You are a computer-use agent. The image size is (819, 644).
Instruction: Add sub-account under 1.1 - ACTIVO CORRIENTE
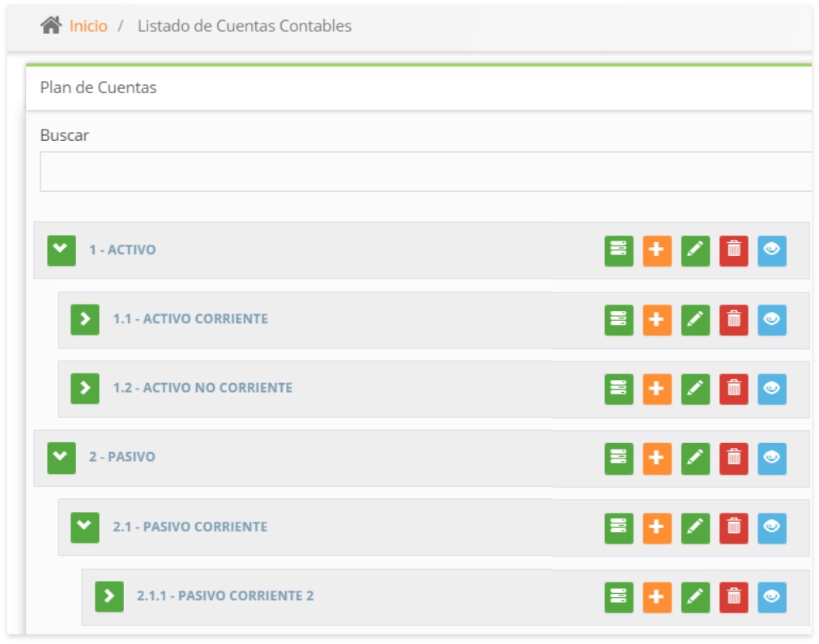pos(657,320)
